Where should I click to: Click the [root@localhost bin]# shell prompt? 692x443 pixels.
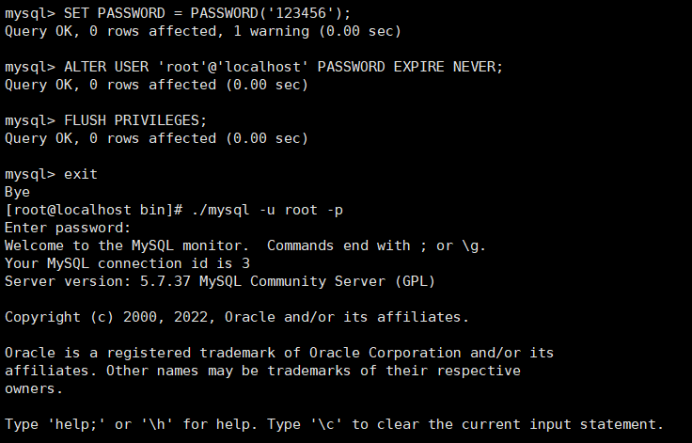[x=92, y=209]
